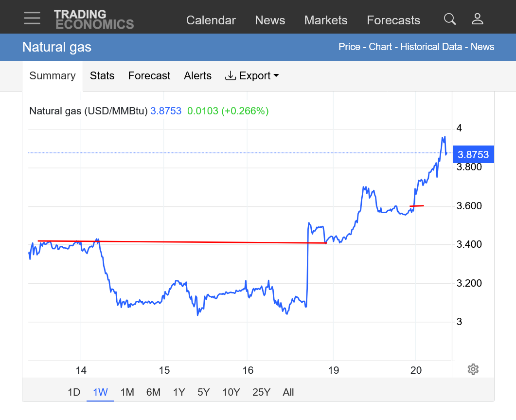Go to Markets in navigation bar
The height and width of the screenshot is (420, 516).
pyautogui.click(x=325, y=20)
